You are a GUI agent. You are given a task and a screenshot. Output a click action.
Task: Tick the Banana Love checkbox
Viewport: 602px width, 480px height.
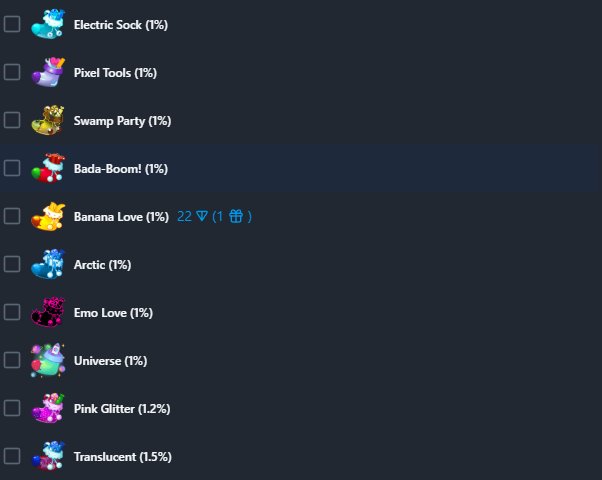click(12, 216)
